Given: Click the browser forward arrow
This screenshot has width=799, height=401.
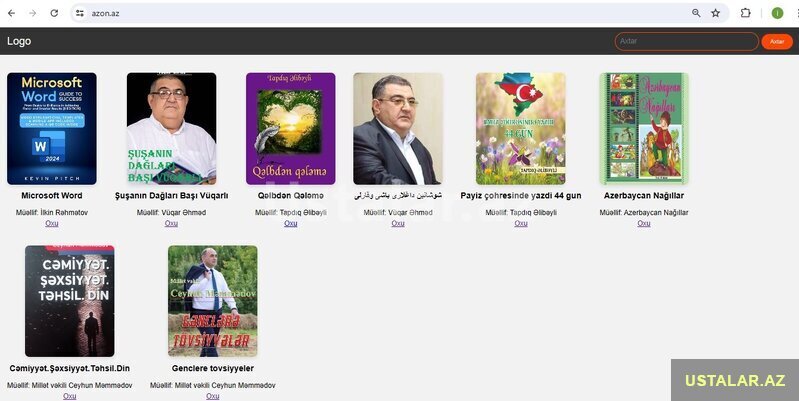Looking at the screenshot, I should tap(33, 13).
